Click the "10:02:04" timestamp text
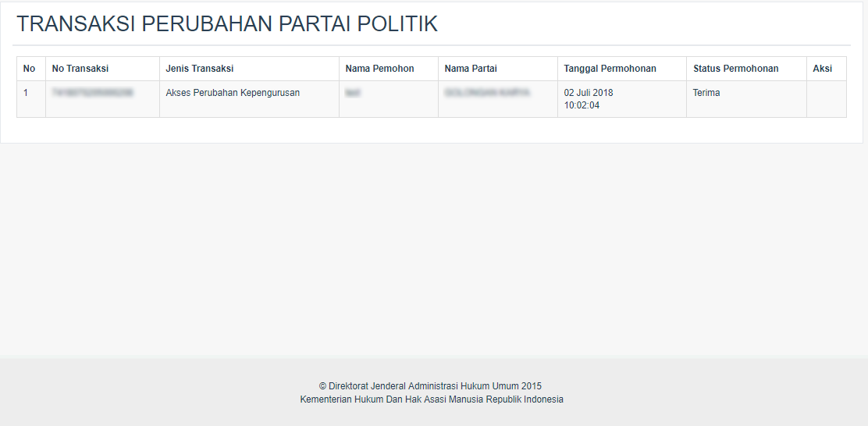This screenshot has height=426, width=868. click(582, 105)
